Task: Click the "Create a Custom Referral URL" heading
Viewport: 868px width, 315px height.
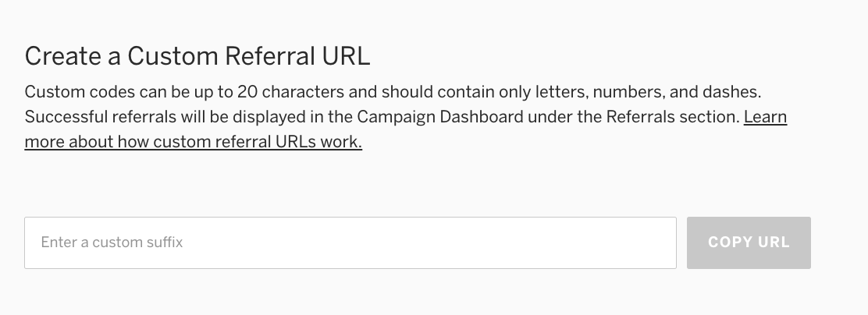Action: click(x=197, y=56)
